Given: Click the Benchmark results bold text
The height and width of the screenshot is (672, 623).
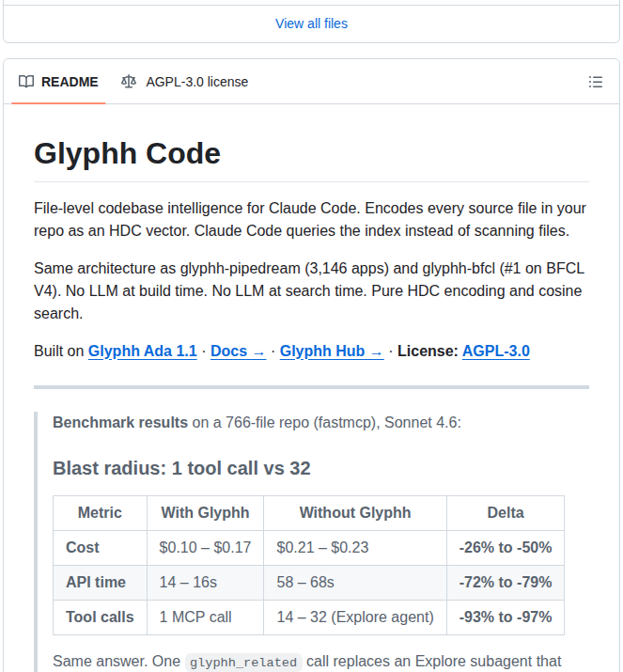Looking at the screenshot, I should (120, 423).
